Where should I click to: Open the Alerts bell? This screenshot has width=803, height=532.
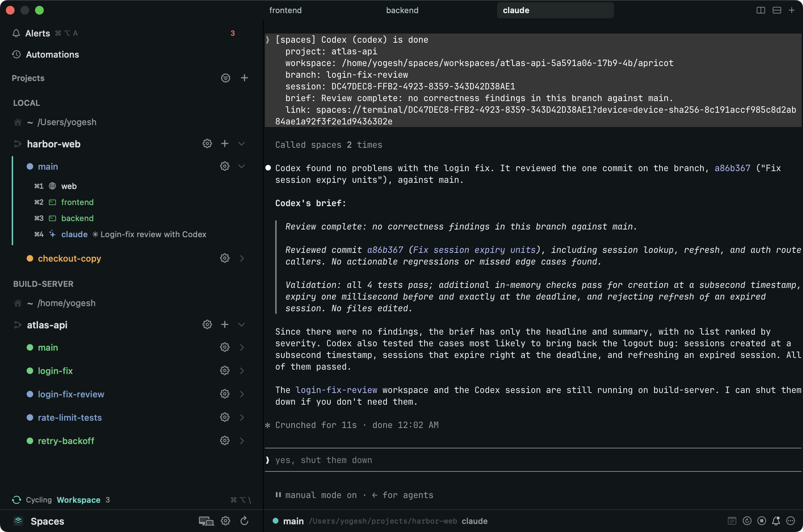tap(16, 33)
